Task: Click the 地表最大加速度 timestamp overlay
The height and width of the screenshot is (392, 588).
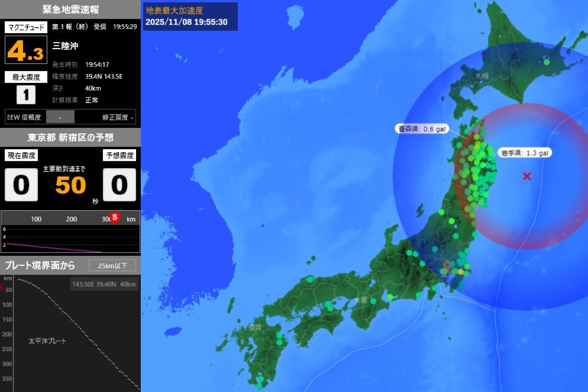Action: point(190,17)
